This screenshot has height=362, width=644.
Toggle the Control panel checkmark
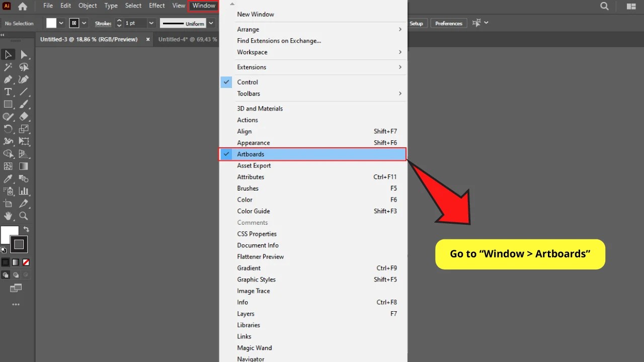coord(226,82)
